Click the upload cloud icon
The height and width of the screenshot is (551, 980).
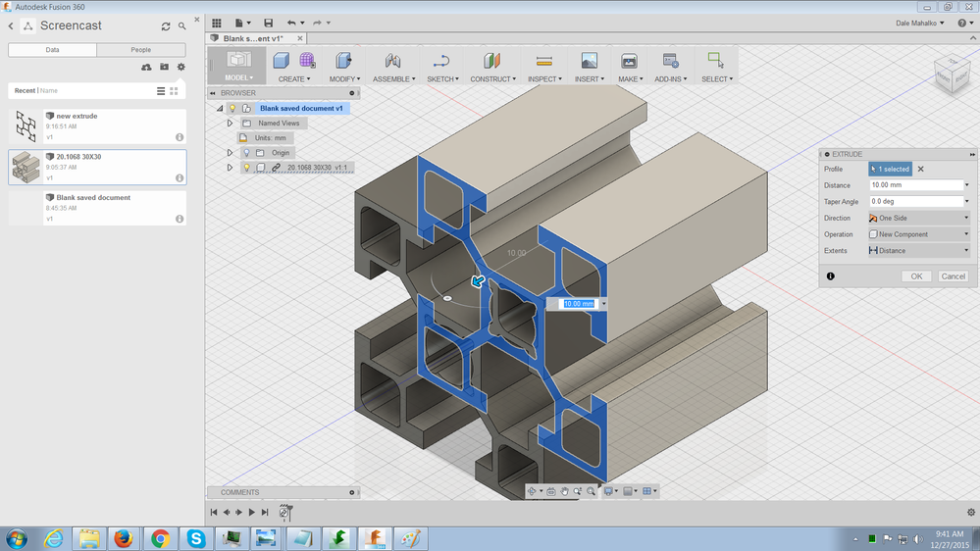pyautogui.click(x=146, y=68)
